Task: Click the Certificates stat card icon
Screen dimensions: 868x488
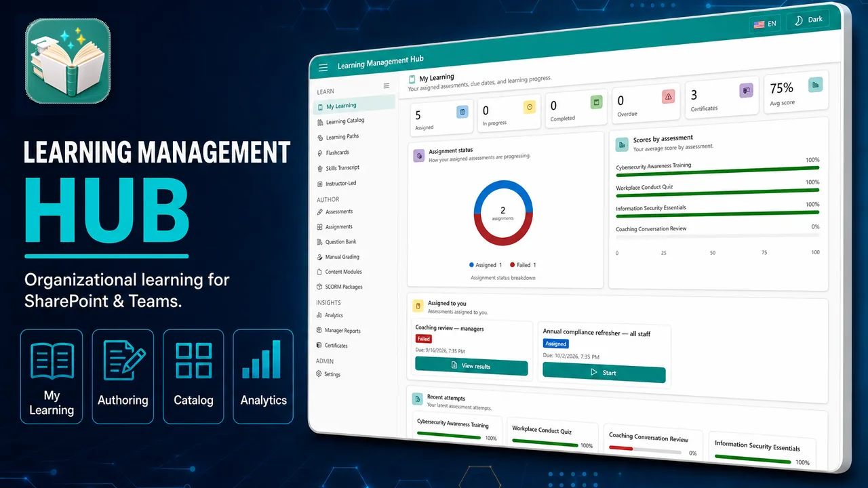Action: (747, 90)
